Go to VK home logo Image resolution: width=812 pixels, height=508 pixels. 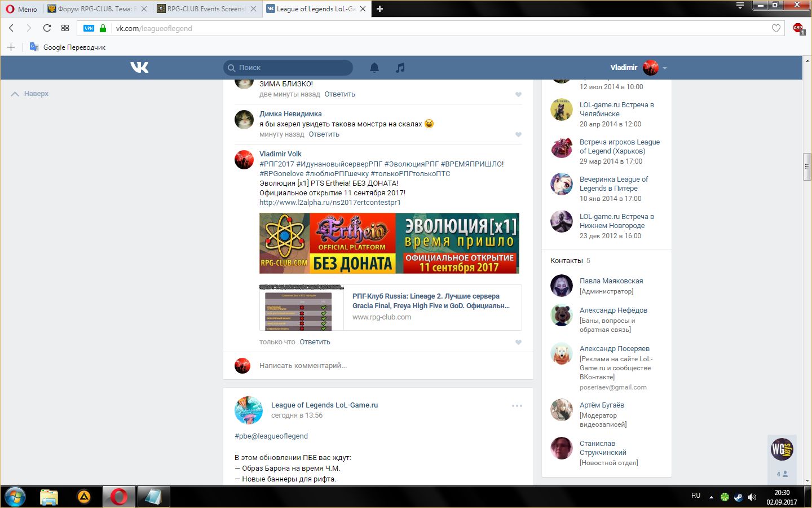139,68
